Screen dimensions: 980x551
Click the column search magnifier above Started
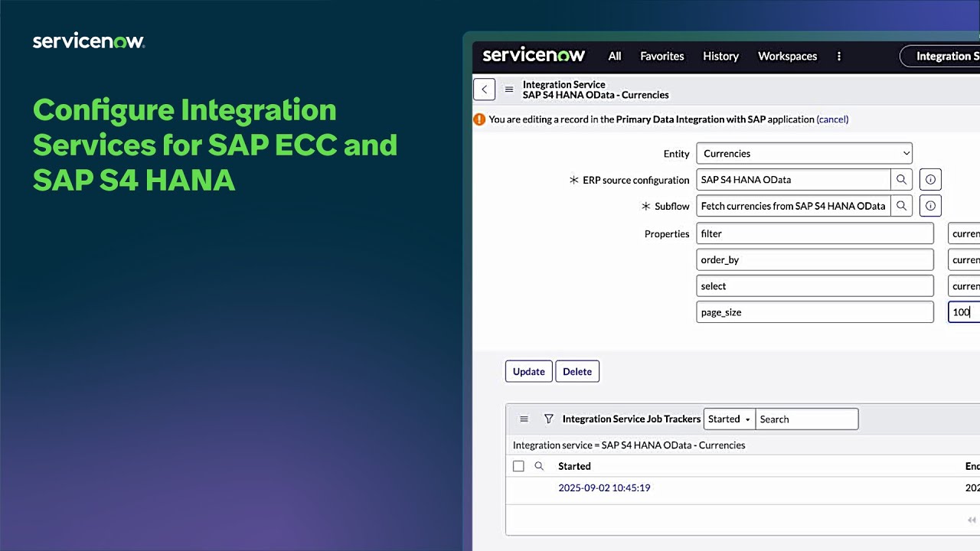(x=539, y=466)
